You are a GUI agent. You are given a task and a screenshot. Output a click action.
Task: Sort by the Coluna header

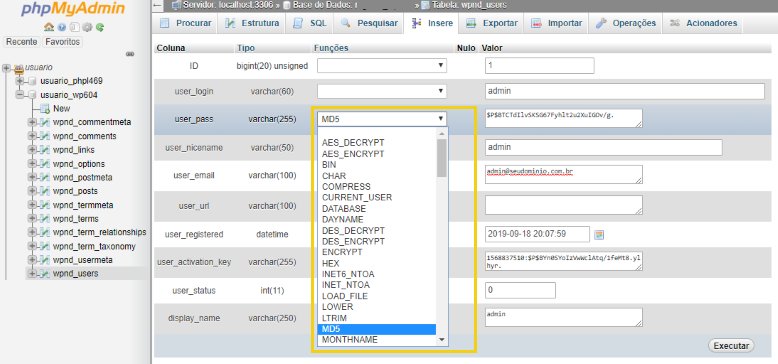171,48
